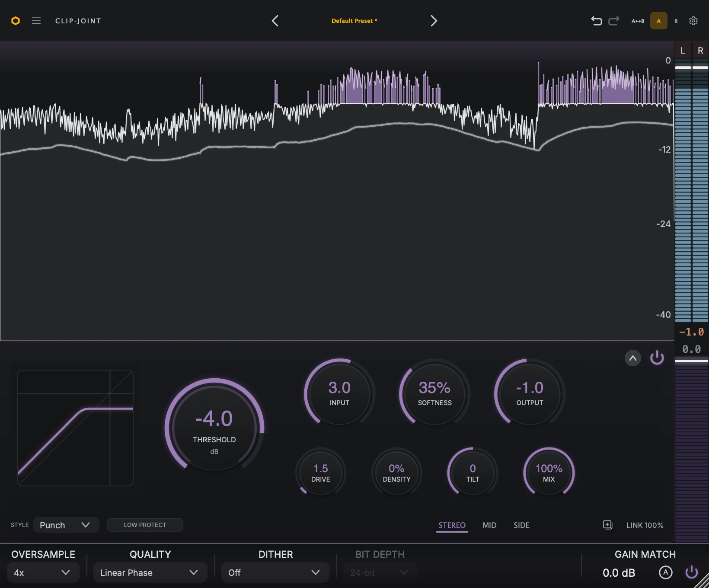Click the Default Preset name

click(354, 21)
